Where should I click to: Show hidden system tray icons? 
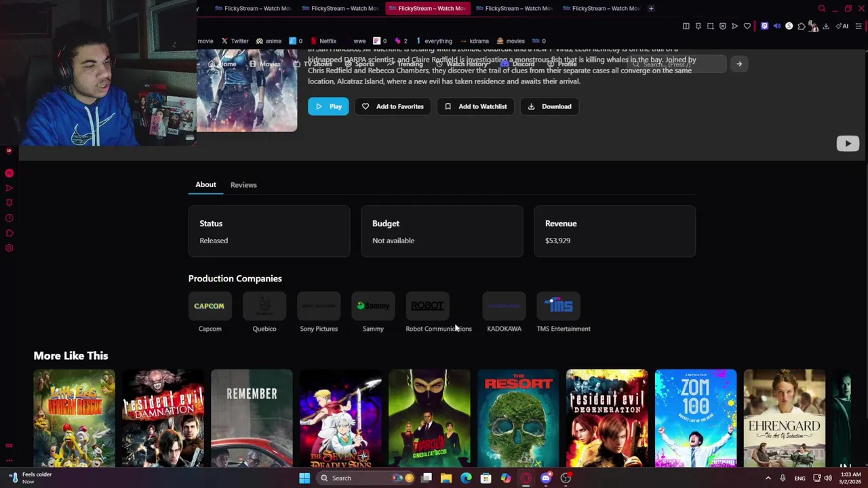coord(768,478)
